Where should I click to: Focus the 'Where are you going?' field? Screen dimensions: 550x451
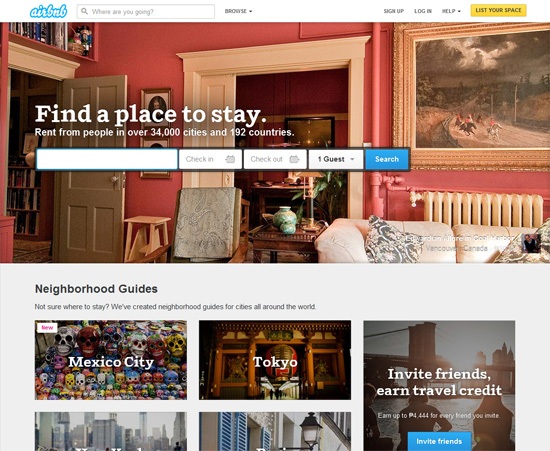pos(146,12)
